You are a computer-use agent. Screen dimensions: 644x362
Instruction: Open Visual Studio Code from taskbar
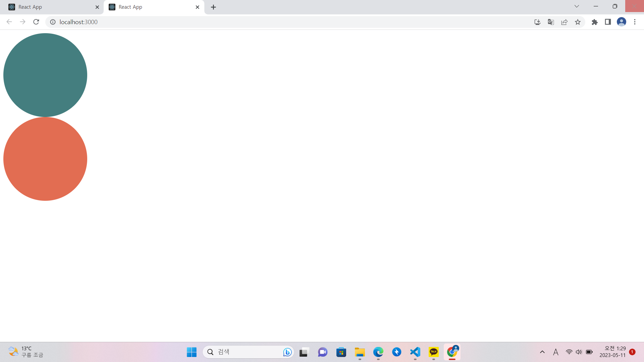point(415,352)
